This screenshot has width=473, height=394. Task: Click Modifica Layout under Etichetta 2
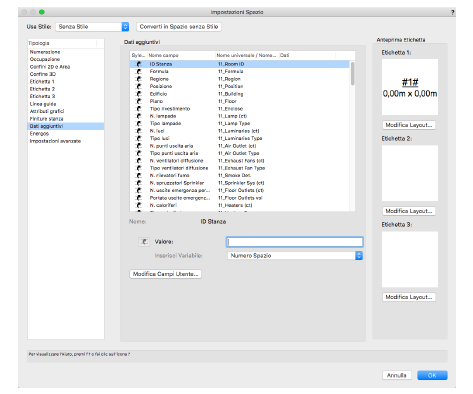click(x=409, y=211)
